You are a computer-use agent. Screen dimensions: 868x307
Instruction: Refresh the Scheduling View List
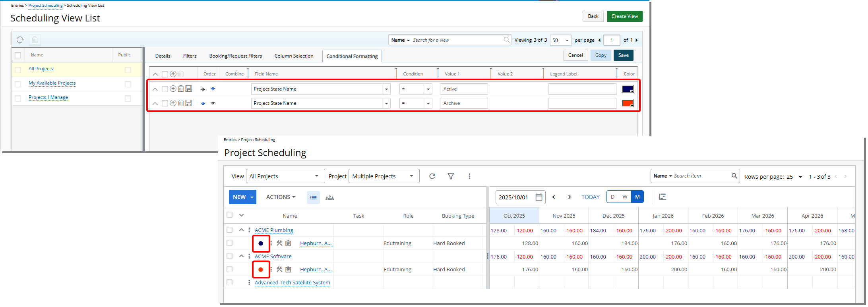point(20,40)
